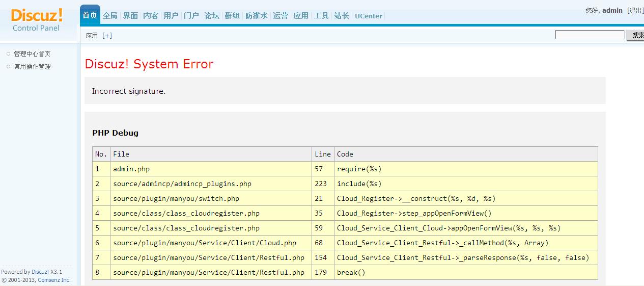
Task: Select the 首页 tab
Action: [90, 15]
